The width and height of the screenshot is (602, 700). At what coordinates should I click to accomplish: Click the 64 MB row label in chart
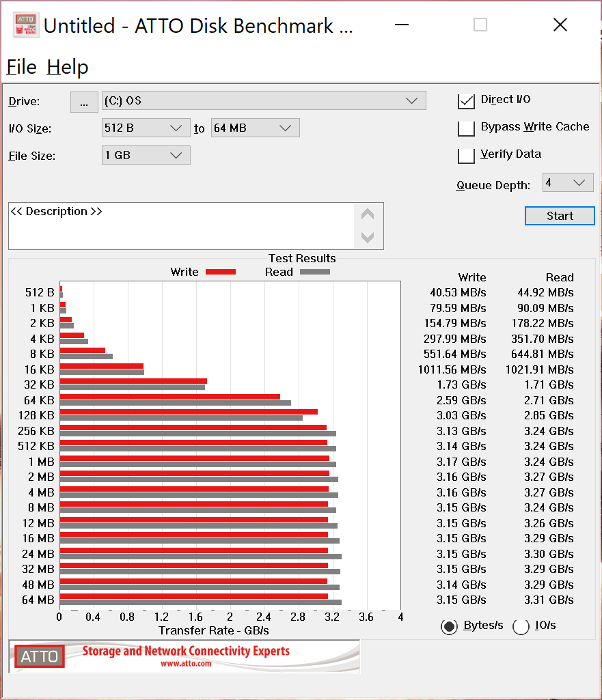pos(38,600)
